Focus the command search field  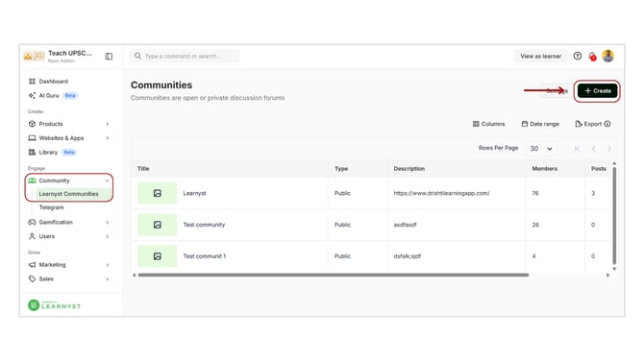[185, 56]
